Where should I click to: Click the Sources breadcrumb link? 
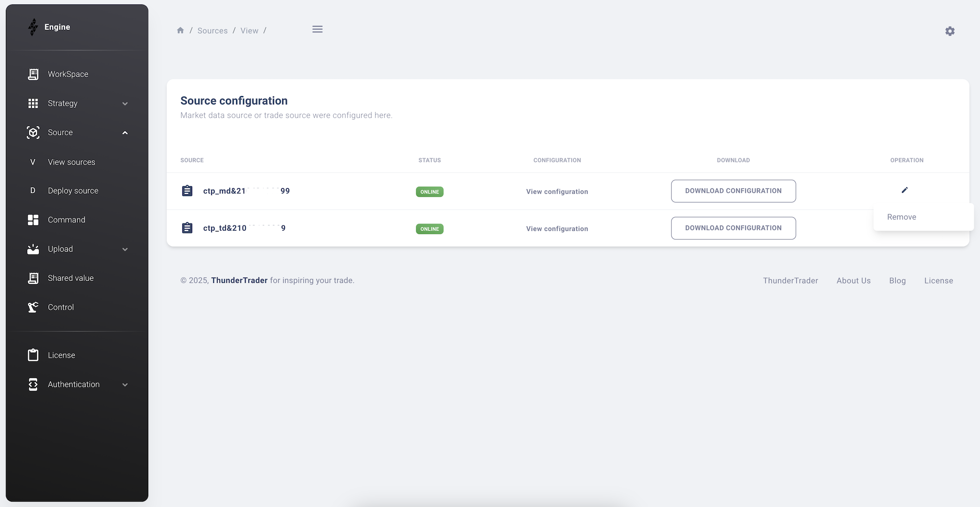212,30
